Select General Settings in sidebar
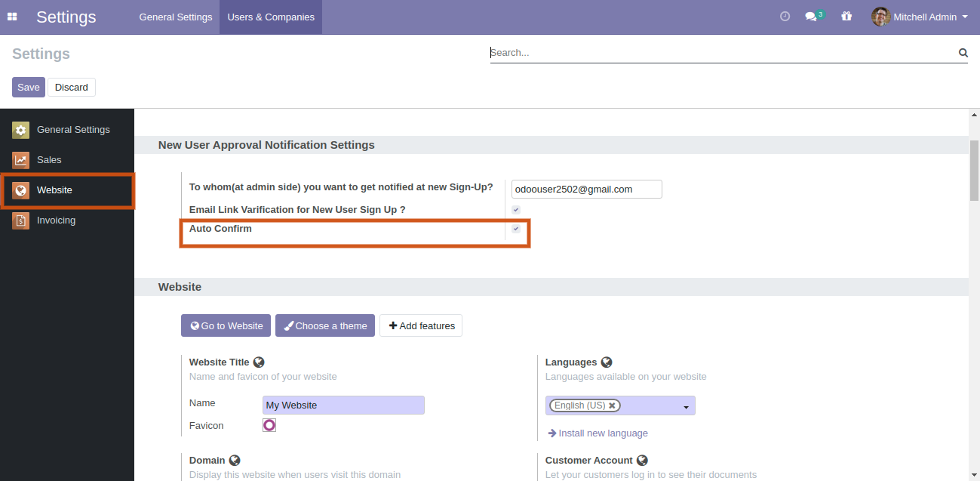The height and width of the screenshot is (481, 980). click(67, 130)
